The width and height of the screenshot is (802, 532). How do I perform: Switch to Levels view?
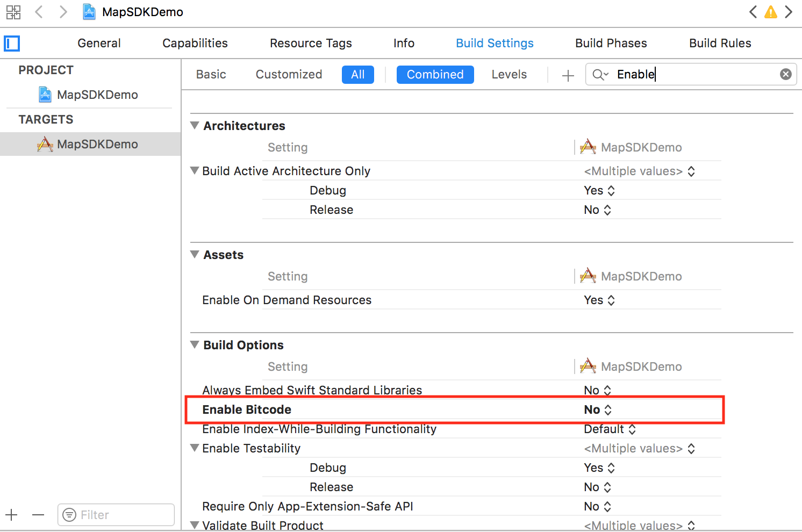pyautogui.click(x=509, y=74)
